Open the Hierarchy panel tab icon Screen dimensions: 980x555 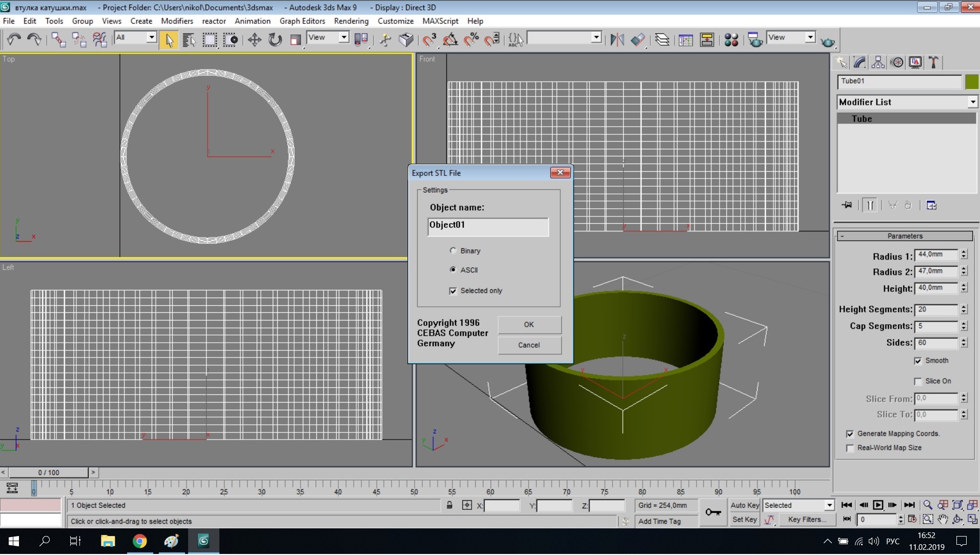[x=878, y=63]
